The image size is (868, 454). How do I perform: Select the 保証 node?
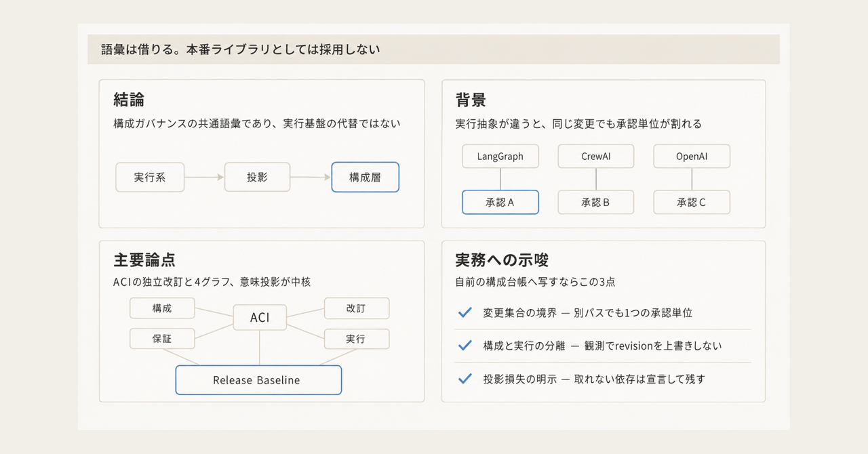[162, 339]
